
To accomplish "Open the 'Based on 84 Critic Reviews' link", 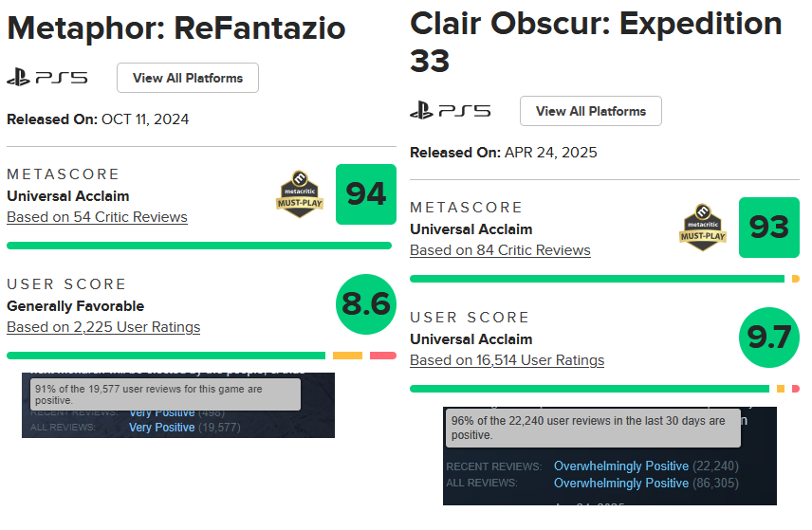I will 500,250.
